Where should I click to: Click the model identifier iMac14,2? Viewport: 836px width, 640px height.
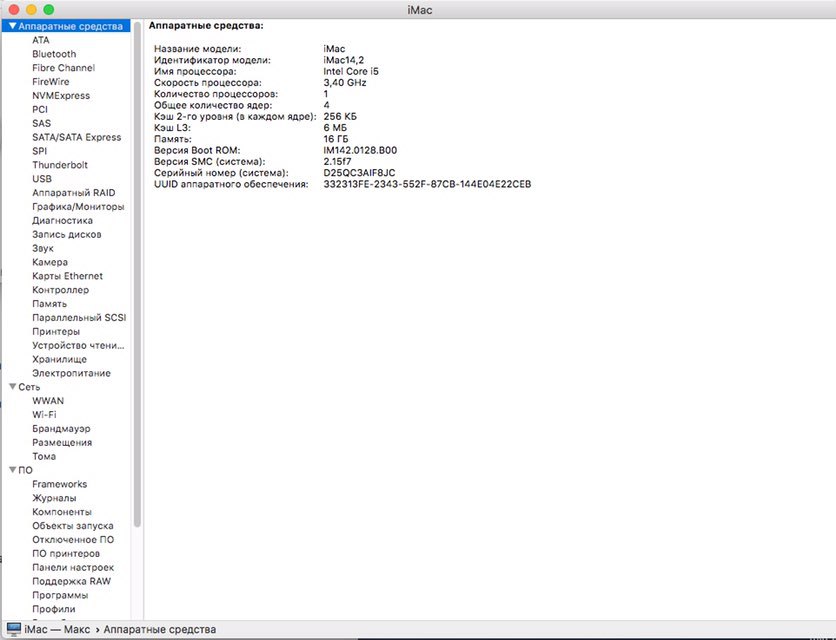point(343,60)
